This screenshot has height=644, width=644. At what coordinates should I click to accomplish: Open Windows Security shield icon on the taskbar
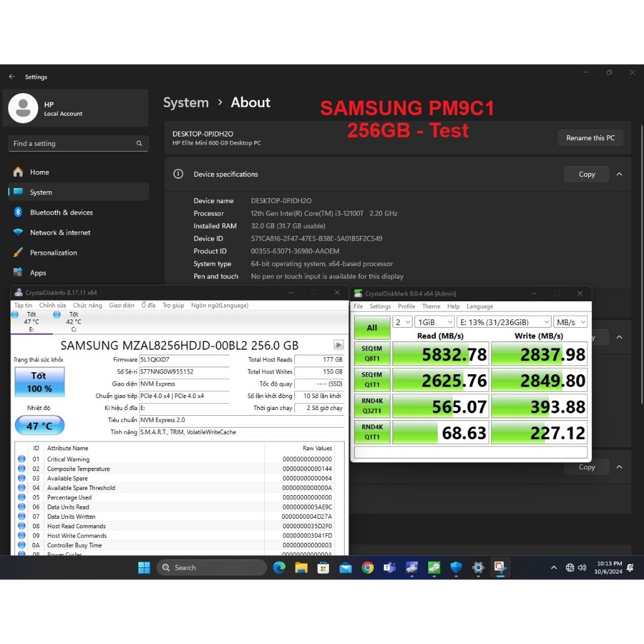(x=456, y=567)
